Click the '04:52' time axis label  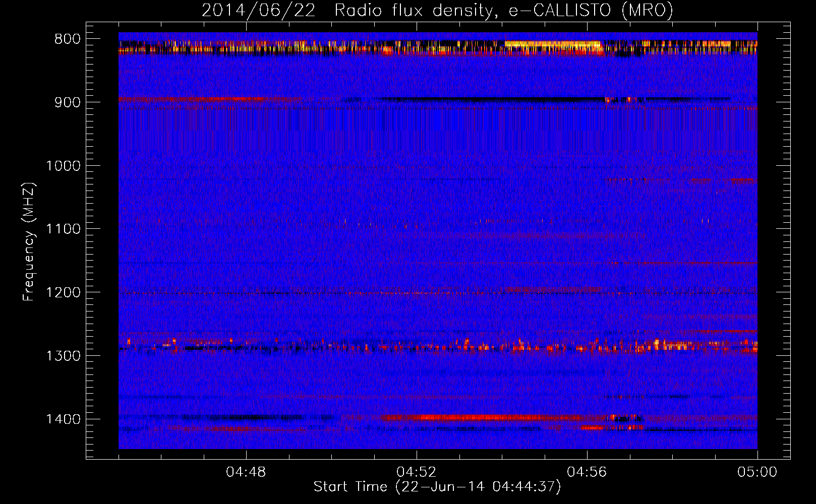(x=417, y=472)
